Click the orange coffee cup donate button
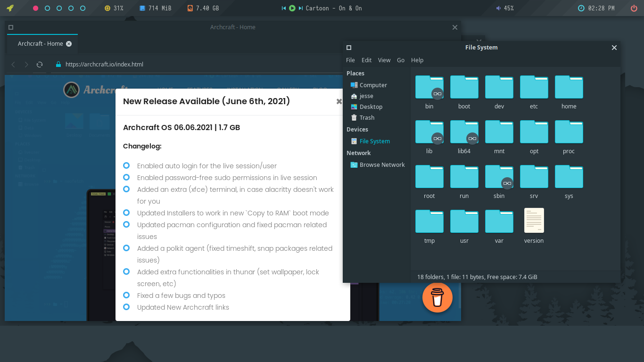644x362 pixels. 438,297
